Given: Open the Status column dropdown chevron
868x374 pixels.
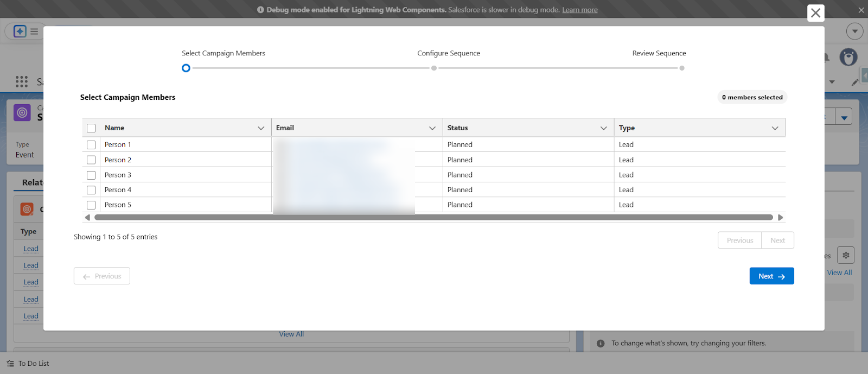Looking at the screenshot, I should [604, 128].
